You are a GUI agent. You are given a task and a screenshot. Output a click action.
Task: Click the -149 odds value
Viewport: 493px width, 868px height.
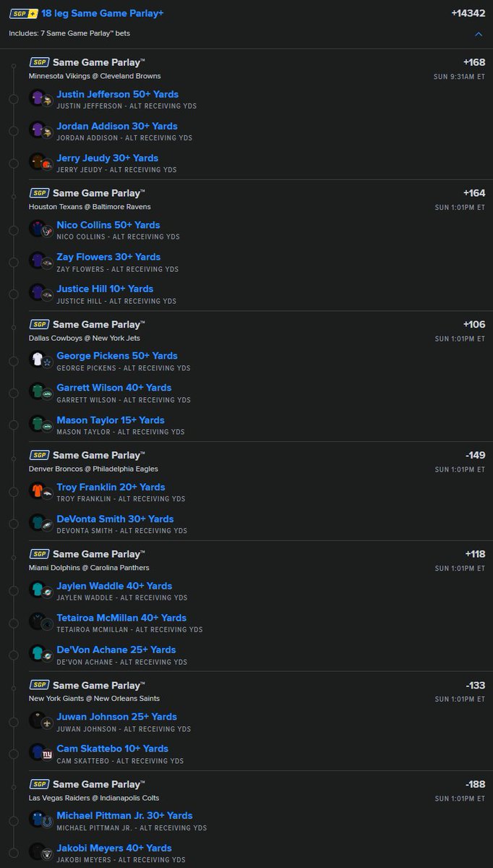(476, 455)
